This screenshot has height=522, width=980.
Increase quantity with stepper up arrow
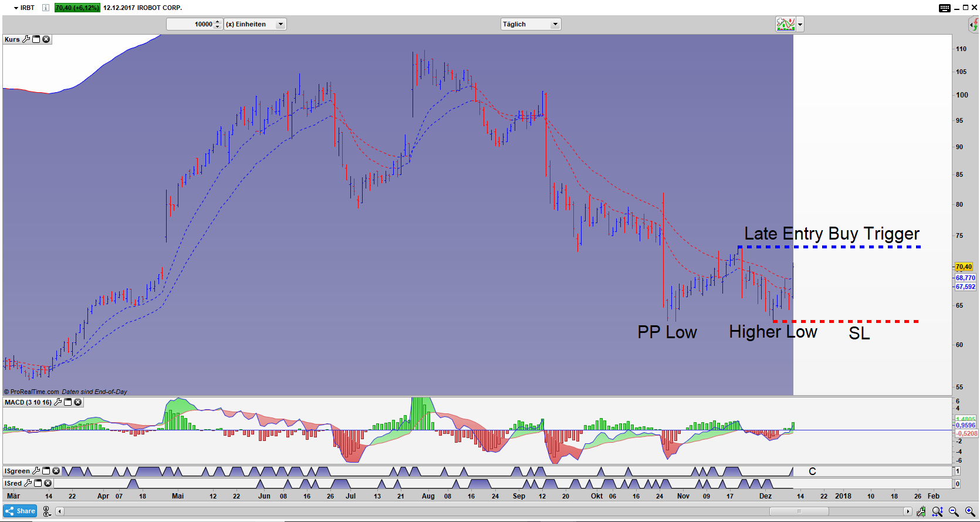218,21
